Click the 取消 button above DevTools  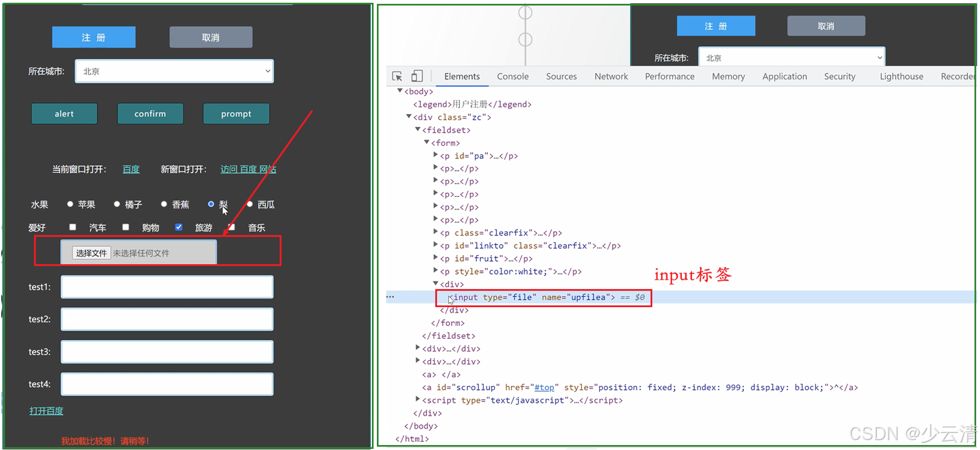click(x=826, y=26)
